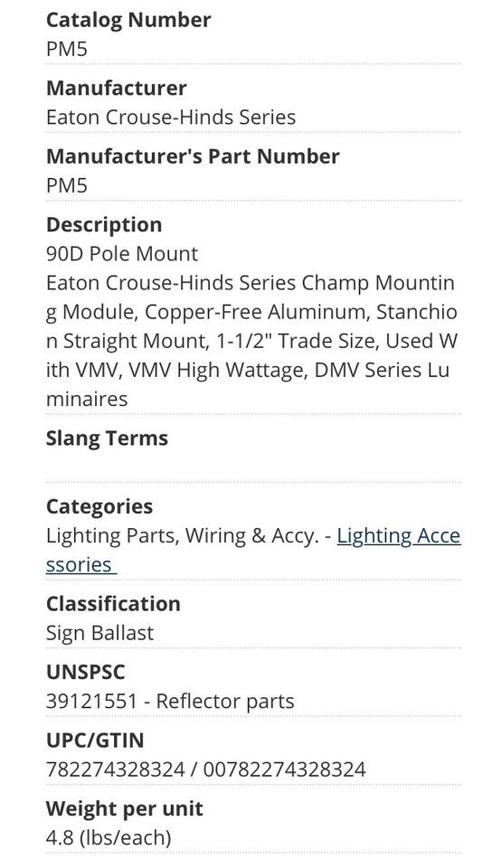This screenshot has height=868, width=483.
Task: Click the UPC/GTIN heading
Action: [95, 741]
